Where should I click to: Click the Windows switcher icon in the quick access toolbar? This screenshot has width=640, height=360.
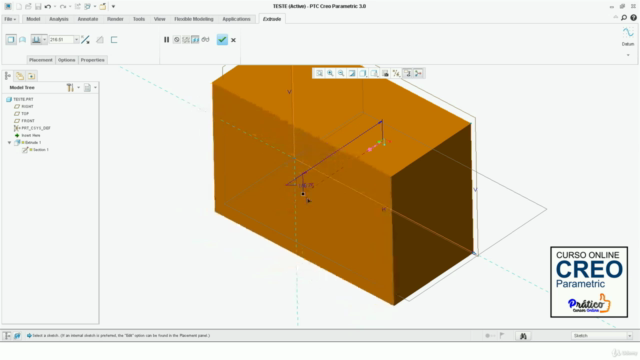[x=87, y=7]
